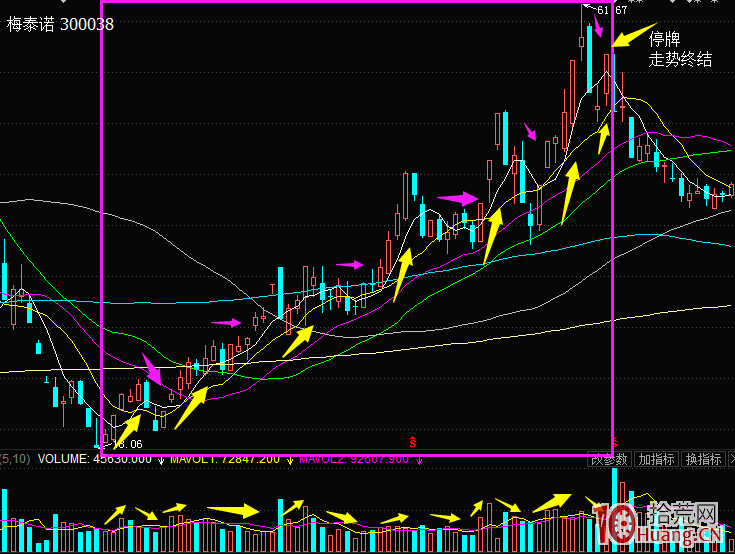Click the widest magenta right-pointing arrow on chart

point(457,198)
